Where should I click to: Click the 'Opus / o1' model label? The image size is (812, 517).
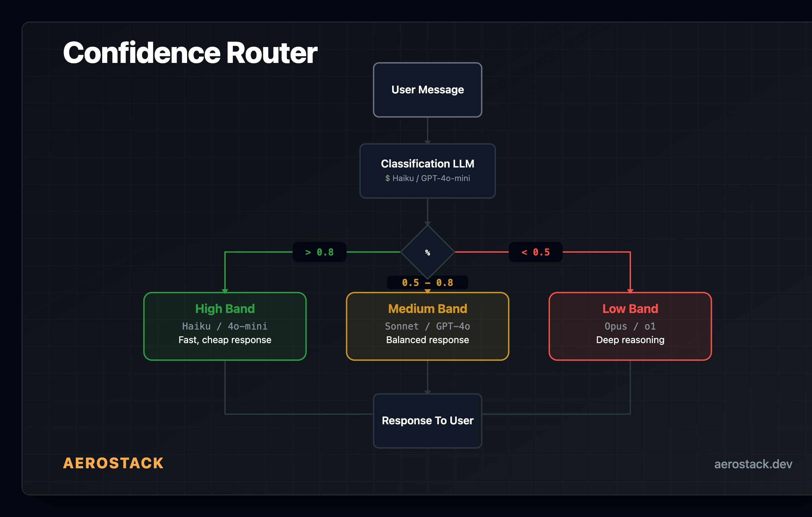(x=630, y=326)
